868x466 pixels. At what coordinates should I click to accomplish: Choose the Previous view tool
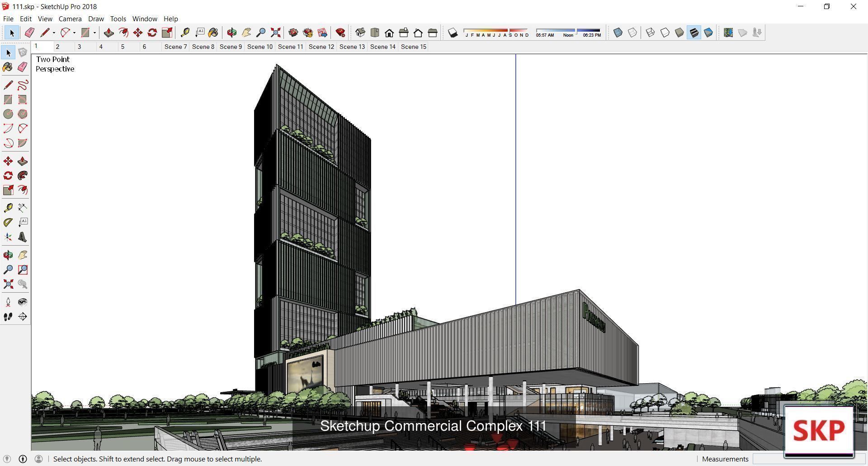[x=23, y=284]
